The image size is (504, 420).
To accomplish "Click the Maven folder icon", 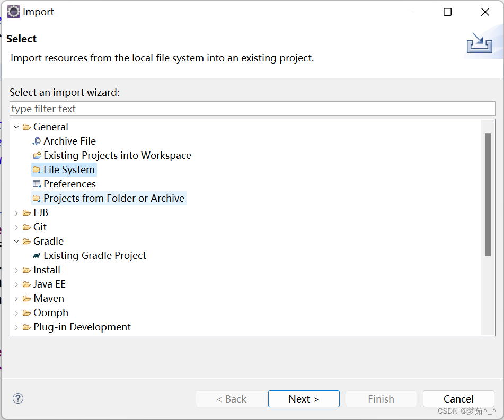I will (26, 299).
